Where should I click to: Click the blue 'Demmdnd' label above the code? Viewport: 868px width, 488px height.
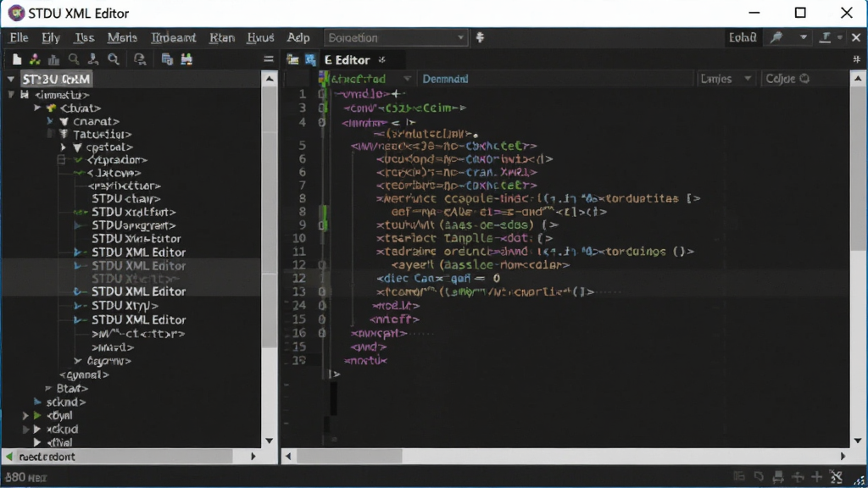point(445,79)
